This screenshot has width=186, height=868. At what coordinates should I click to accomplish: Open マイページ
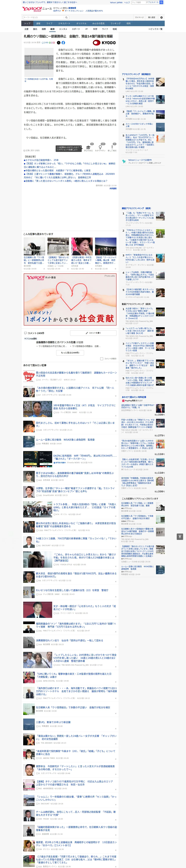pos(139,18)
